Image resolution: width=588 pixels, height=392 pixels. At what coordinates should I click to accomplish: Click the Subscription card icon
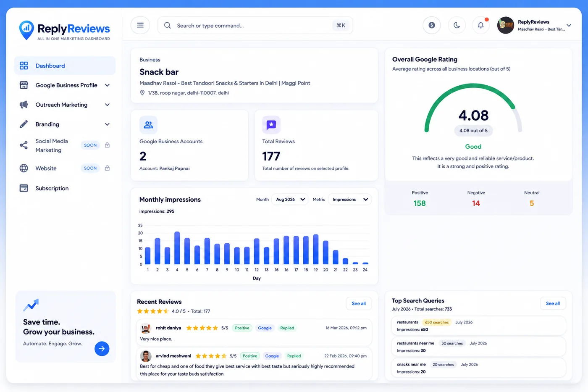point(24,188)
